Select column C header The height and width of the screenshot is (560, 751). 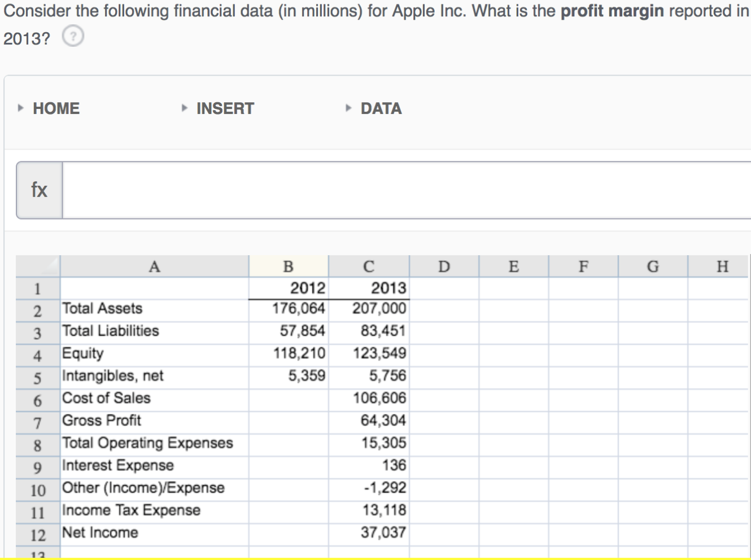(369, 266)
